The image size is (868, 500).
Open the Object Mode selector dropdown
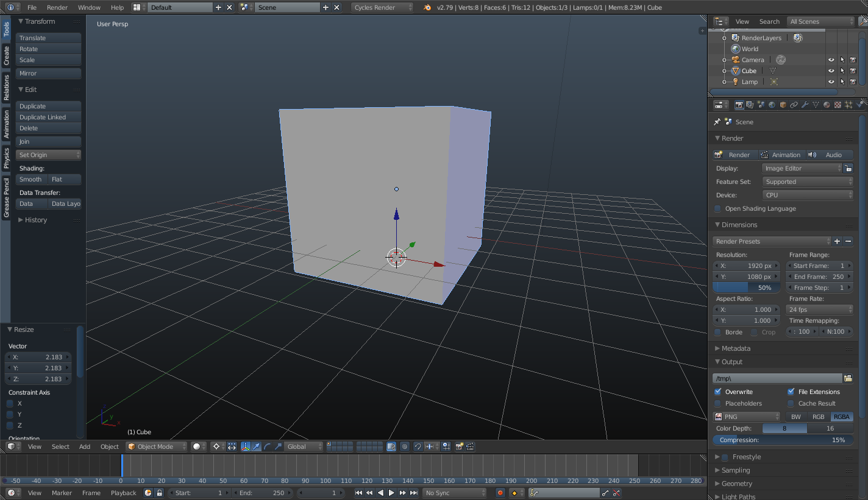[155, 446]
